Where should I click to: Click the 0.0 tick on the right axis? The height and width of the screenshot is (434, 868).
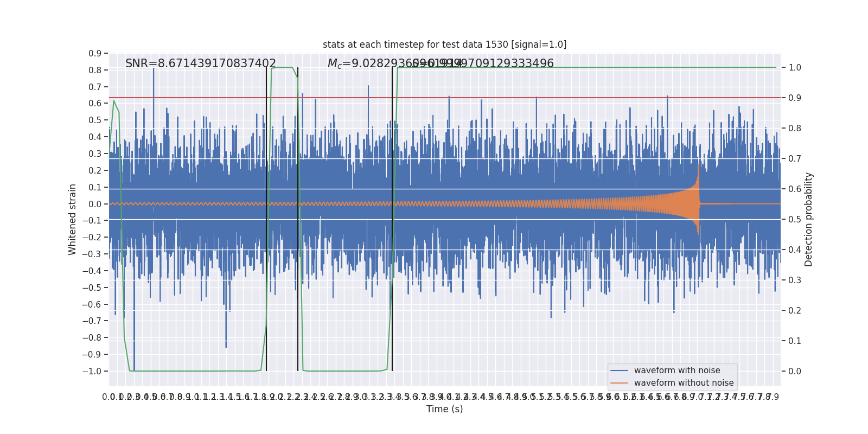[x=795, y=371]
